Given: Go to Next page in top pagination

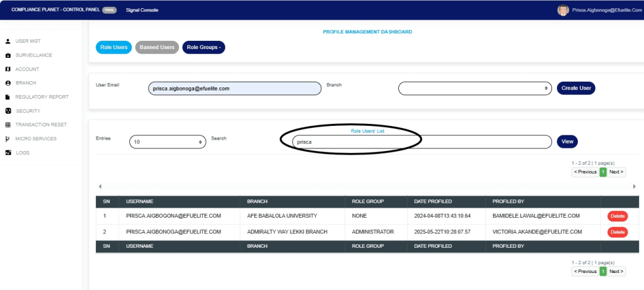Looking at the screenshot, I should pos(616,172).
